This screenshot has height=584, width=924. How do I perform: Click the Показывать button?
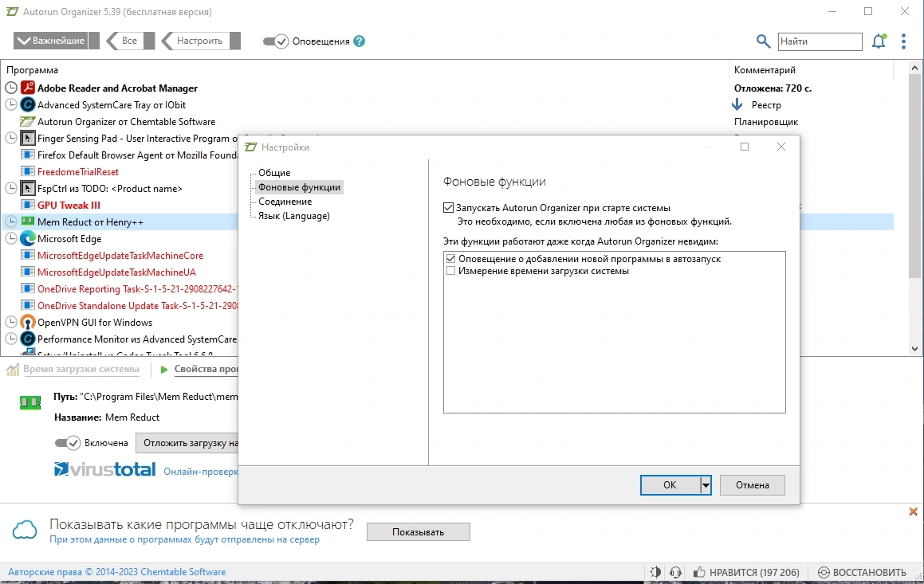point(419,531)
